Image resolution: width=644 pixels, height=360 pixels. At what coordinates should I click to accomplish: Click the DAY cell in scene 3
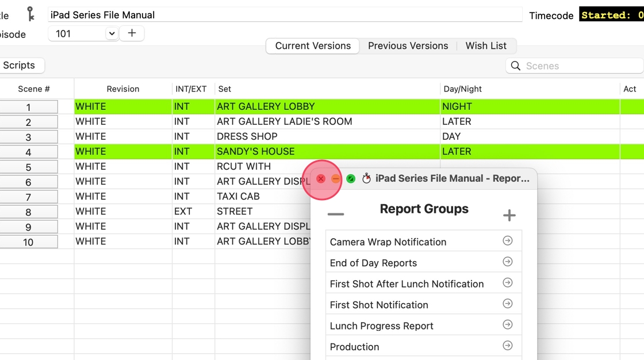[530, 136]
